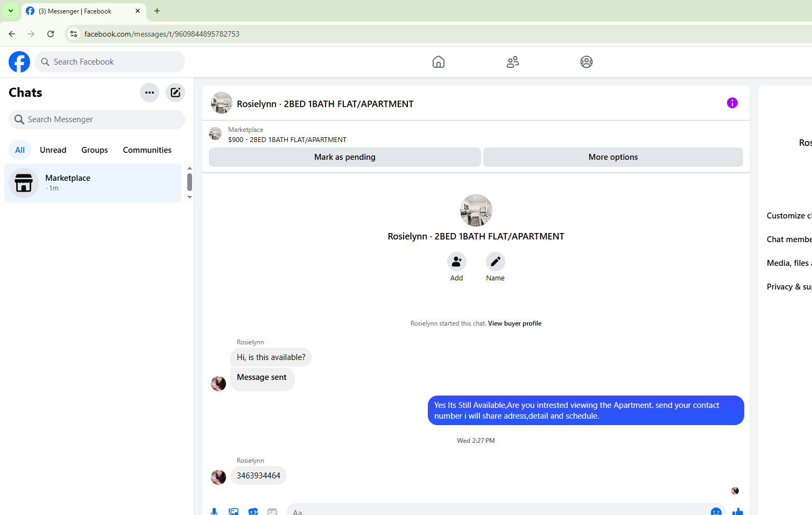812x515 pixels.
Task: Click listing thumbnail in conversation header
Action: tap(222, 103)
